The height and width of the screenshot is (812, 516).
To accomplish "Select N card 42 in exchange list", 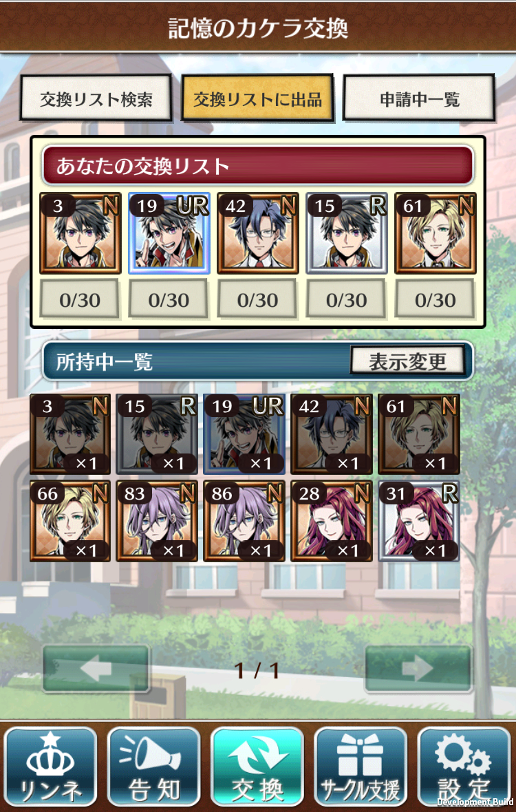I will tap(258, 233).
